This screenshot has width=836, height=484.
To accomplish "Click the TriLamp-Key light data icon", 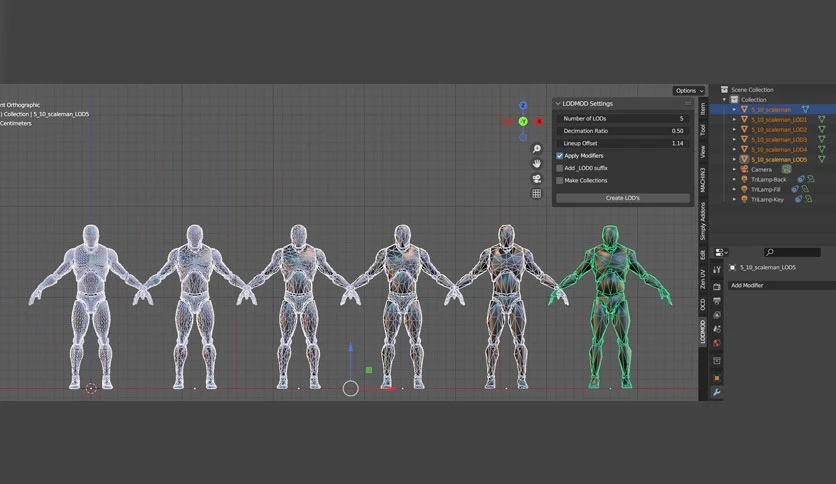I will click(x=808, y=199).
